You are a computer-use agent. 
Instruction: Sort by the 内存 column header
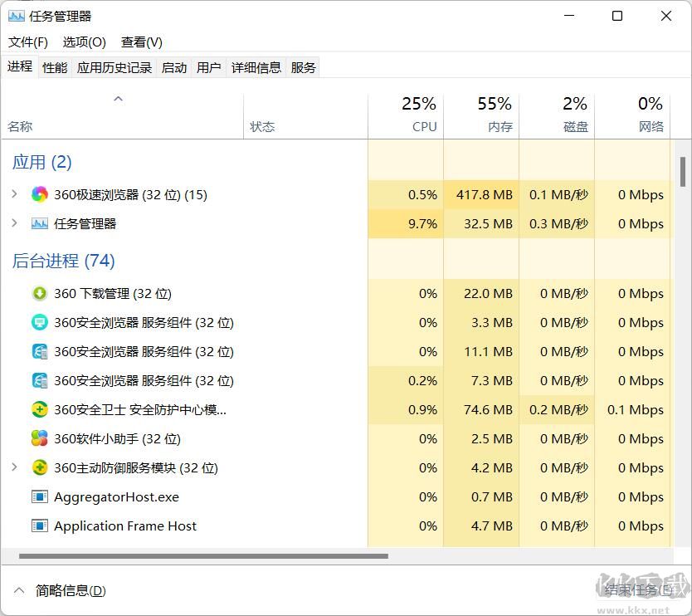(x=481, y=115)
